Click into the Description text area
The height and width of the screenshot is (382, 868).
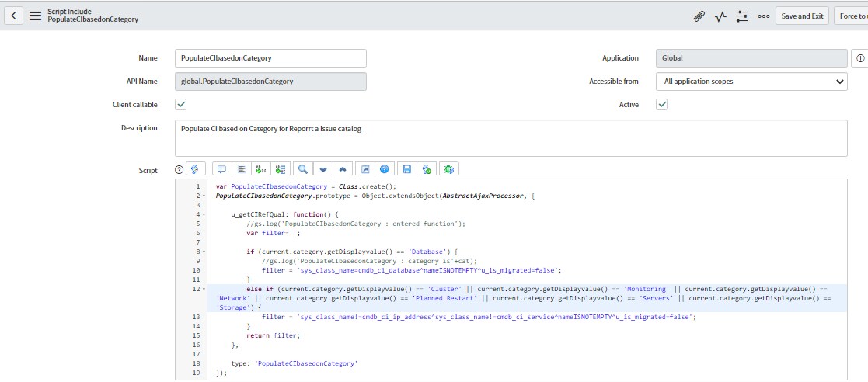[x=511, y=138]
